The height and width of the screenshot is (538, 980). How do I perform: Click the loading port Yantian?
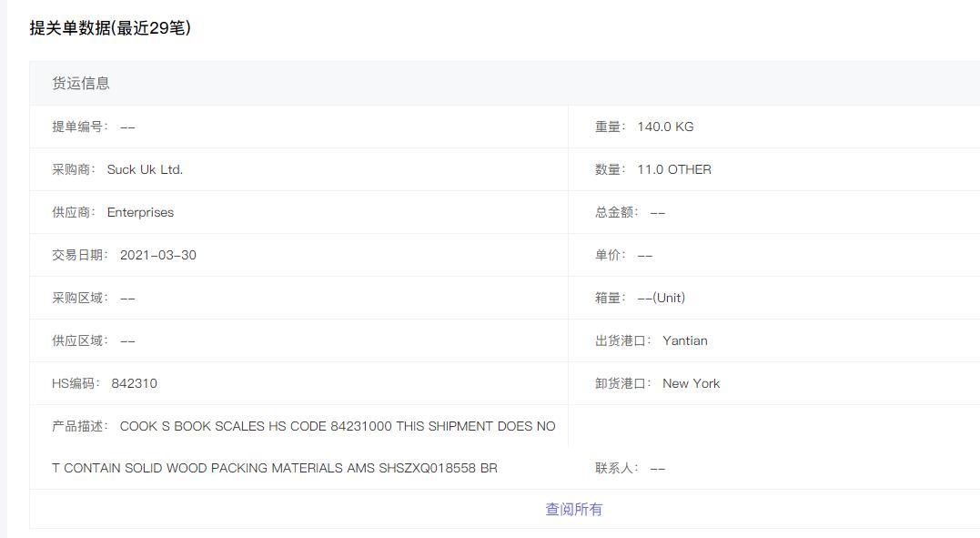(x=685, y=341)
